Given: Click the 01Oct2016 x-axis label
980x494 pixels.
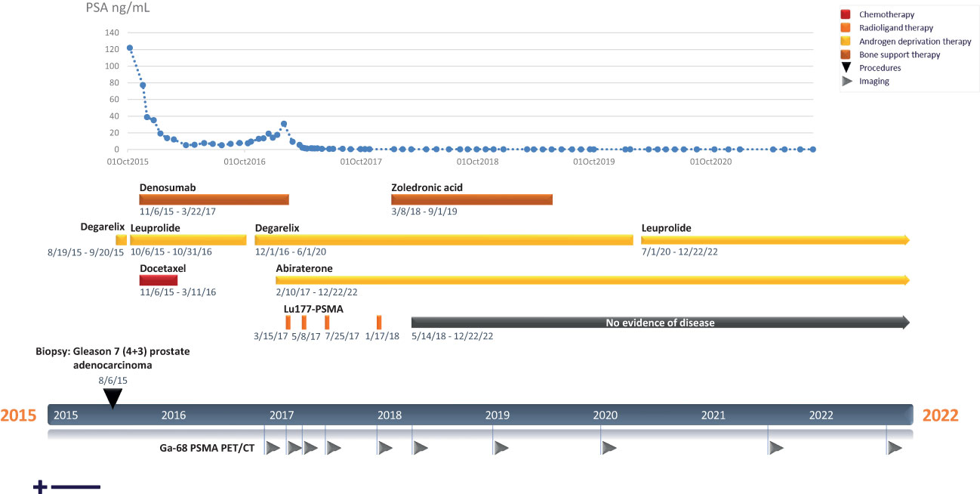Looking at the screenshot, I should (245, 162).
